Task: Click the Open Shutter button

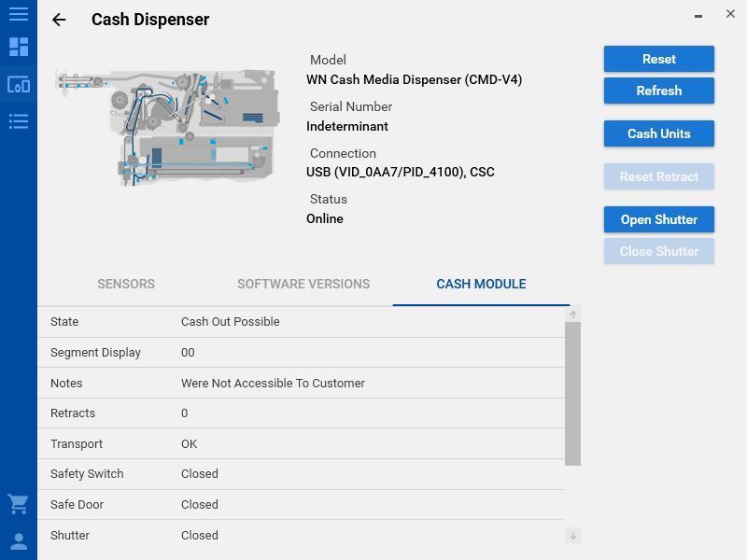Action: click(x=658, y=219)
